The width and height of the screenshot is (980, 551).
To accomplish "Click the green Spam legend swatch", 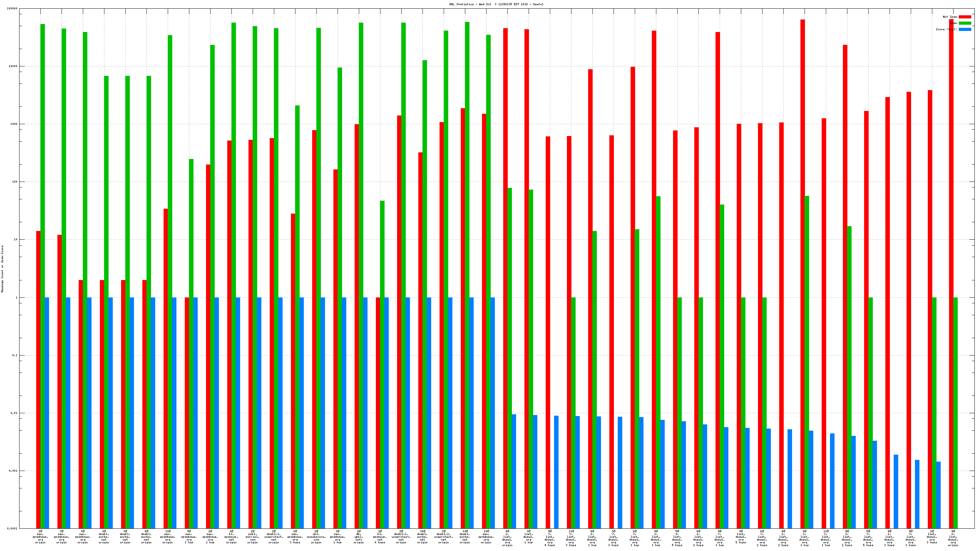I will tap(964, 23).
